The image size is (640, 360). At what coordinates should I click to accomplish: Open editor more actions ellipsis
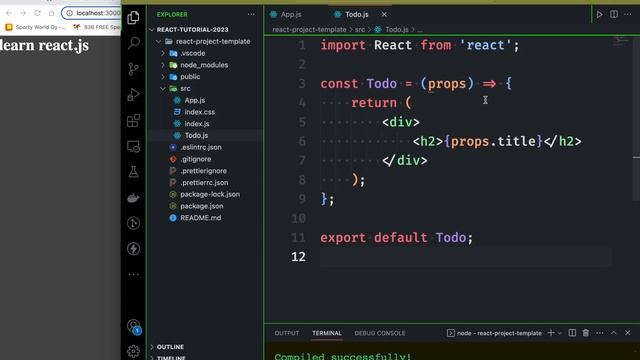tap(628, 14)
